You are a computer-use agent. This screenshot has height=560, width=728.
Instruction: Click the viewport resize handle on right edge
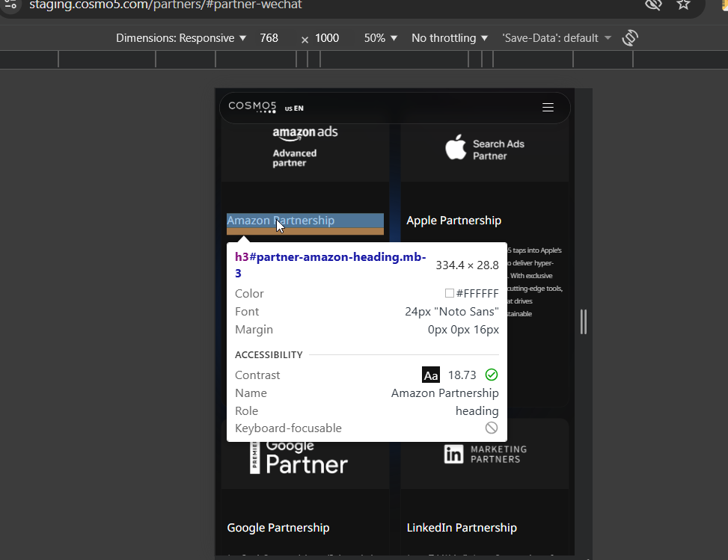[x=584, y=321]
